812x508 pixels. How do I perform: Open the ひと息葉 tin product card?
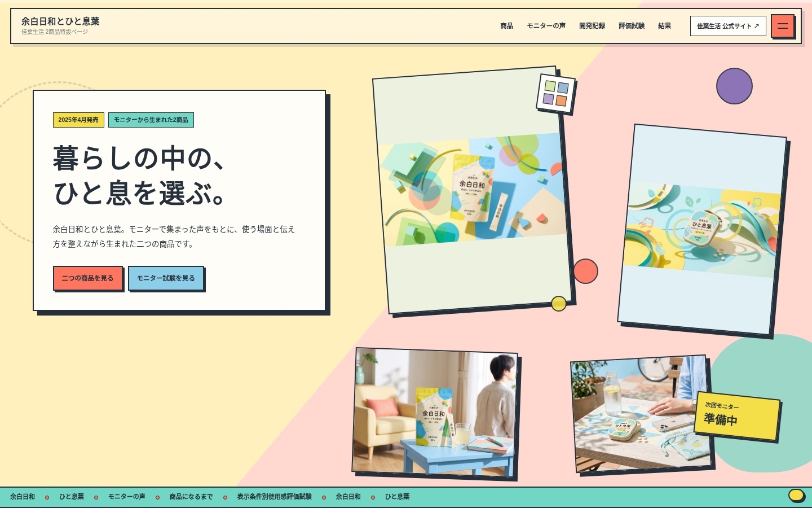coord(701,230)
